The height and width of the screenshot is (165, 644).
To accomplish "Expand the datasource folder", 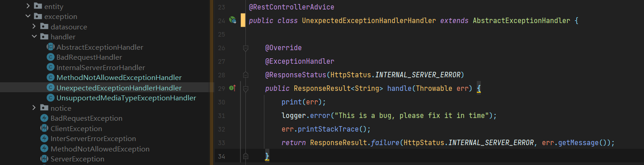I will [x=34, y=27].
